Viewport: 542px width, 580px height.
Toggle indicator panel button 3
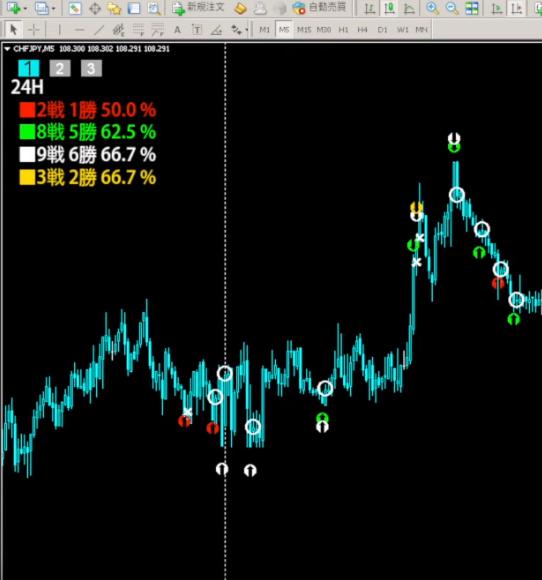91,68
